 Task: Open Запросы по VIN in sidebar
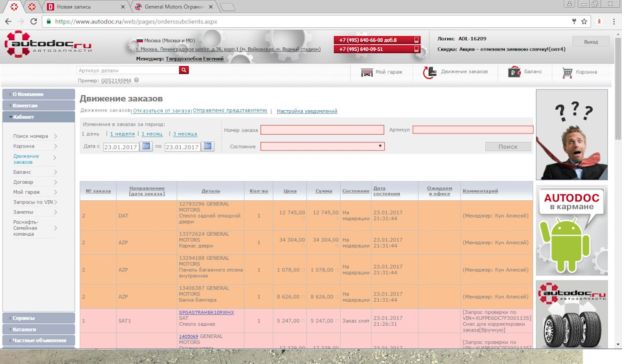[x=34, y=202]
